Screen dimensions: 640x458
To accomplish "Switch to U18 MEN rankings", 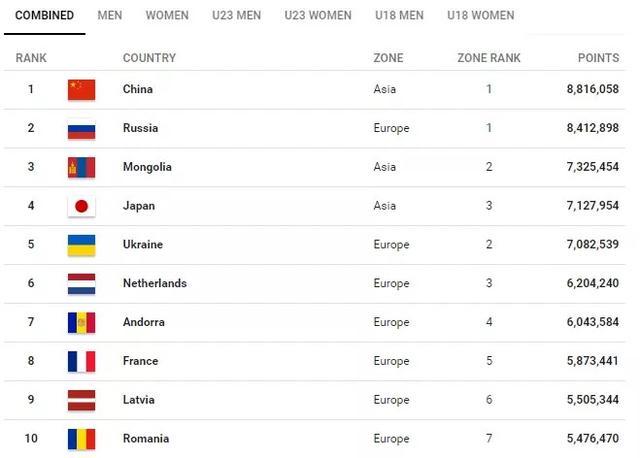I will pos(399,16).
